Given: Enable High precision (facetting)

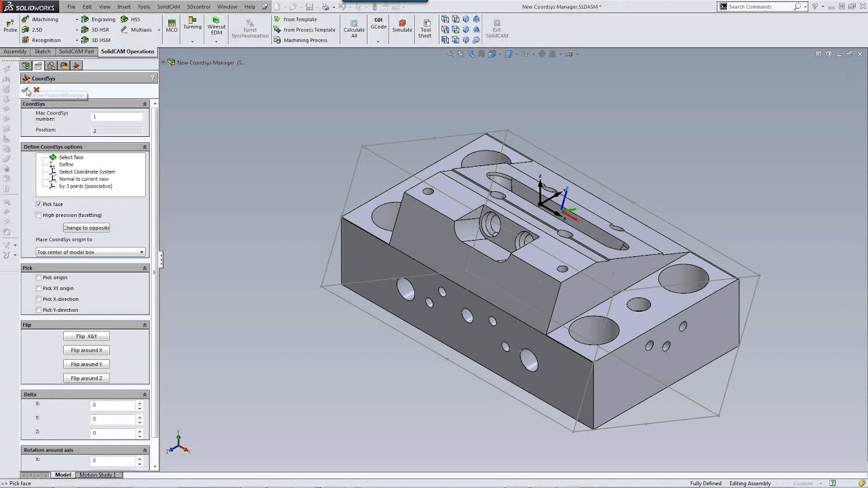Looking at the screenshot, I should (x=39, y=215).
